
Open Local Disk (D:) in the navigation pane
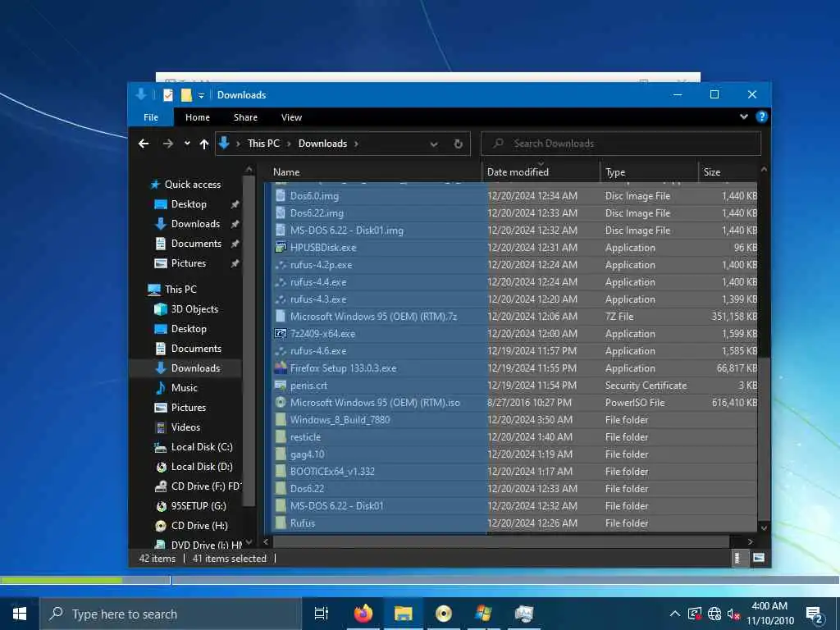202,467
